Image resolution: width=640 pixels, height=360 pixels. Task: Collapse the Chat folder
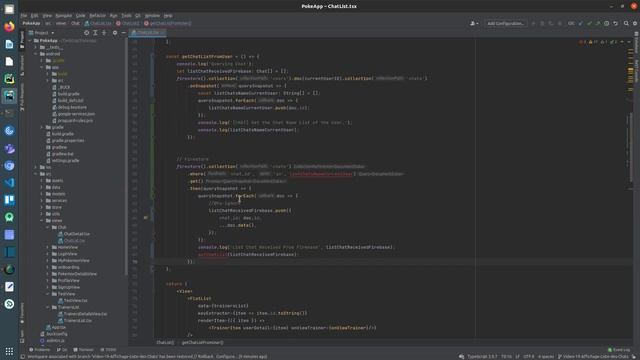[48, 227]
